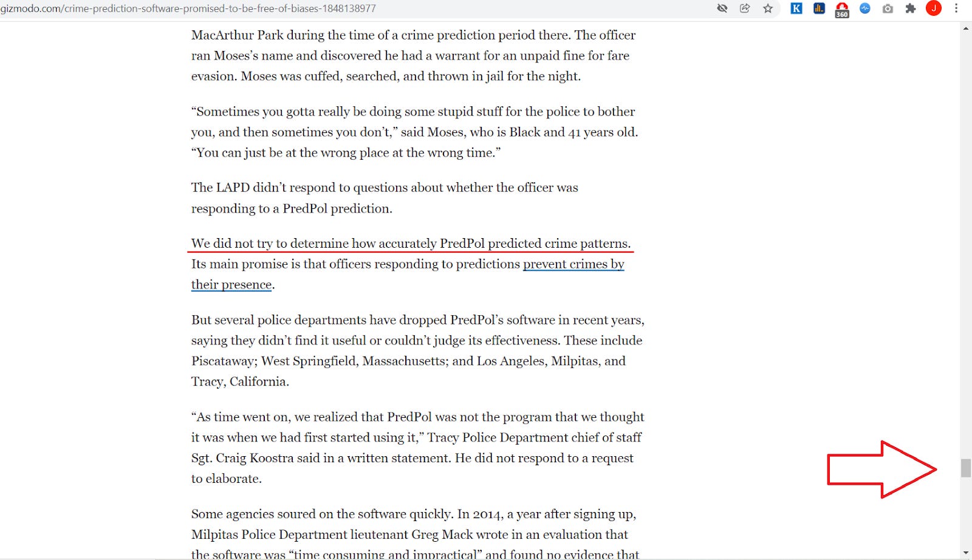The width and height of the screenshot is (972, 560).
Task: Click the gizmodo.com URL in the address bar
Action: click(x=188, y=9)
